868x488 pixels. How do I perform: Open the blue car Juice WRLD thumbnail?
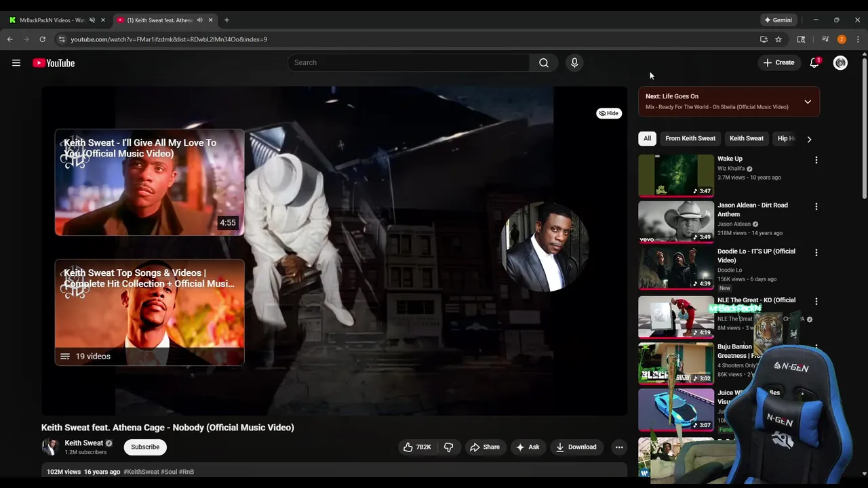point(676,409)
